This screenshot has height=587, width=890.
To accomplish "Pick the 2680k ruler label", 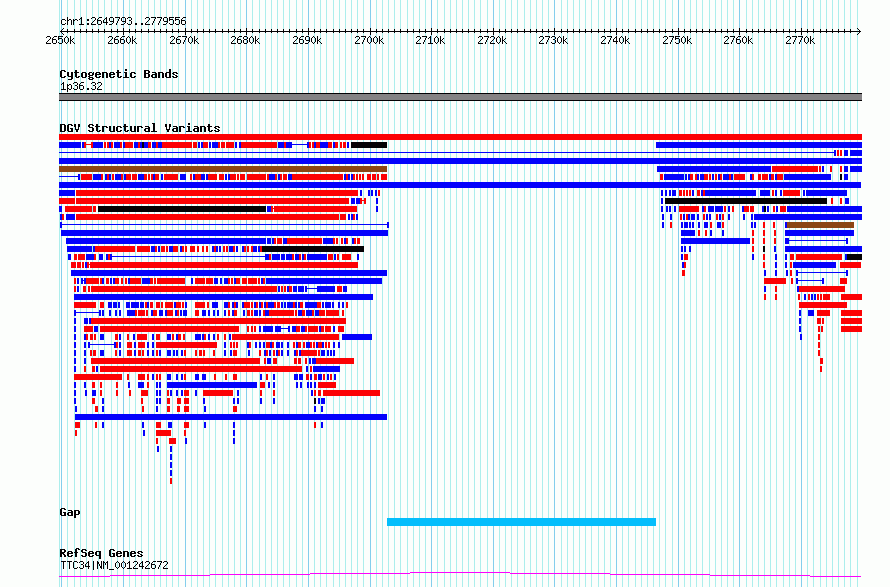I will tap(245, 40).
